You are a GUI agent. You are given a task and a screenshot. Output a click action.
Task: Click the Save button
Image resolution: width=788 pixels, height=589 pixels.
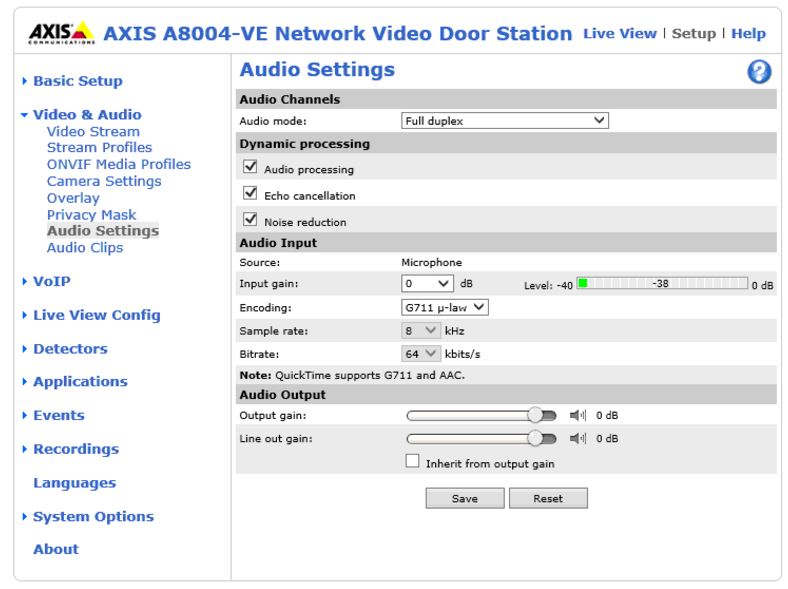[x=464, y=498]
